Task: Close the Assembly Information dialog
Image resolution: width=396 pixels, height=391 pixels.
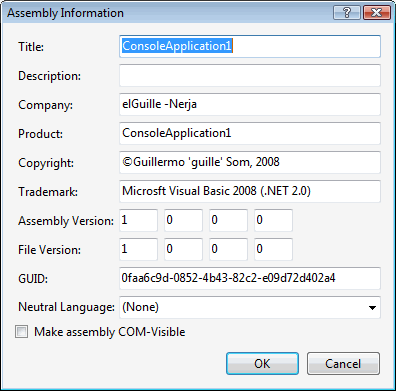Action: point(377,13)
